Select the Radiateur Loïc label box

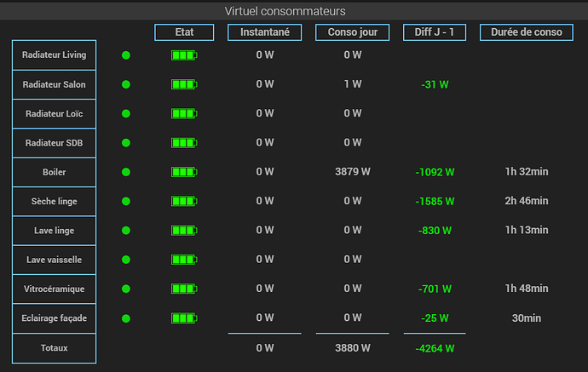[54, 114]
